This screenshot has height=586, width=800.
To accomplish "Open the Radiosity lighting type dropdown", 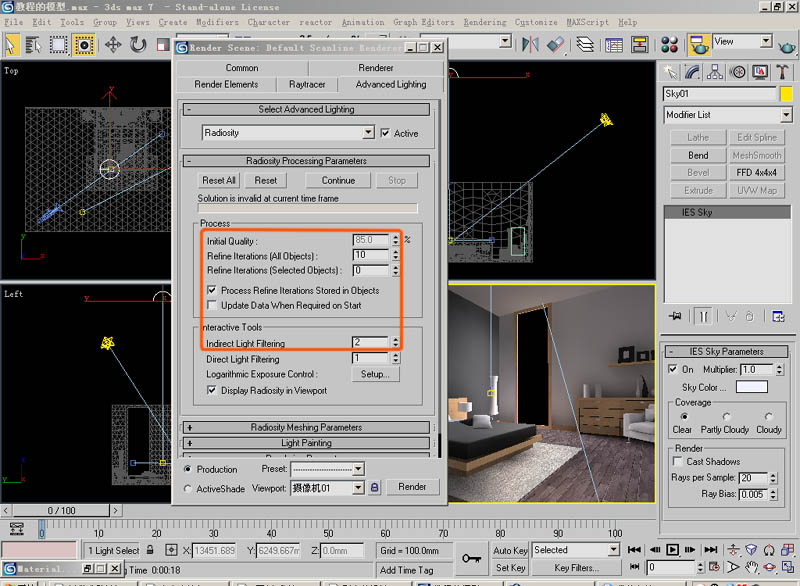I will 368,133.
